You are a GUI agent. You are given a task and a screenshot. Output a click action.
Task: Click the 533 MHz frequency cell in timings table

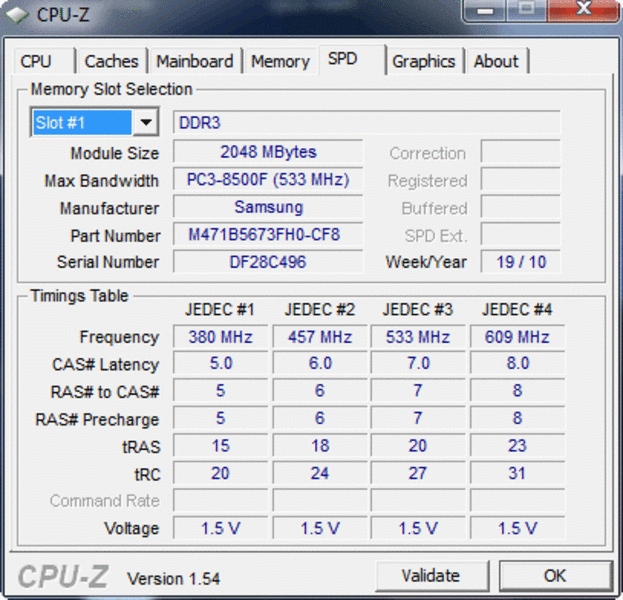click(x=418, y=337)
